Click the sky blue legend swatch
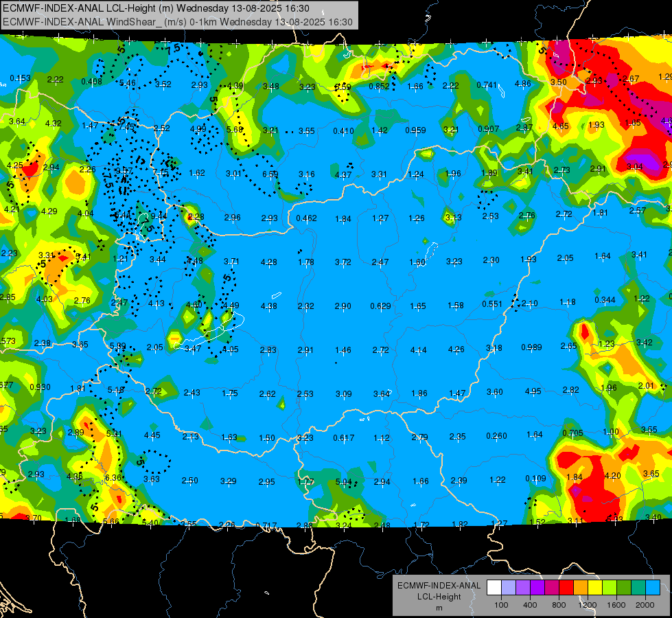This screenshot has height=618, width=672. 653,587
